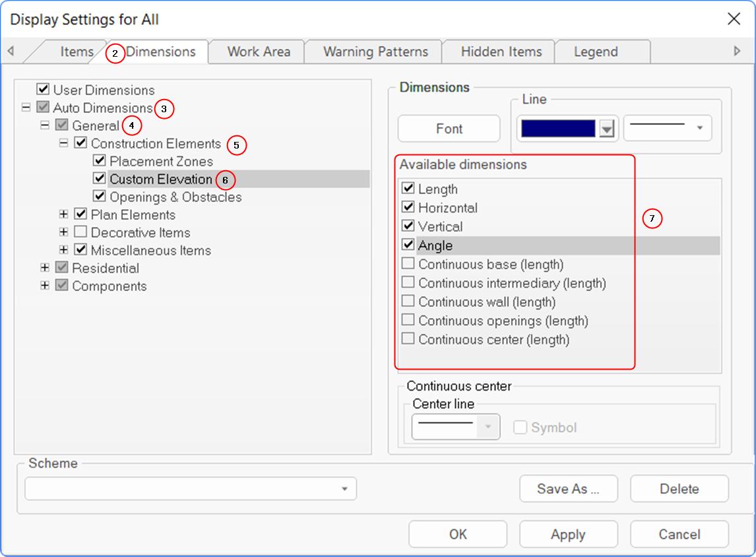Click the dark blue line color swatch

click(558, 129)
